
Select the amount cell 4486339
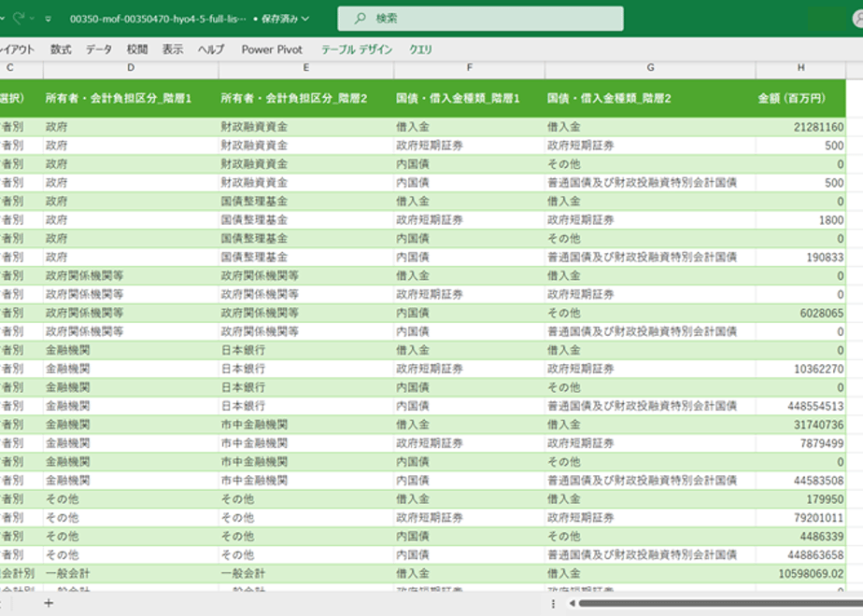tap(800, 537)
